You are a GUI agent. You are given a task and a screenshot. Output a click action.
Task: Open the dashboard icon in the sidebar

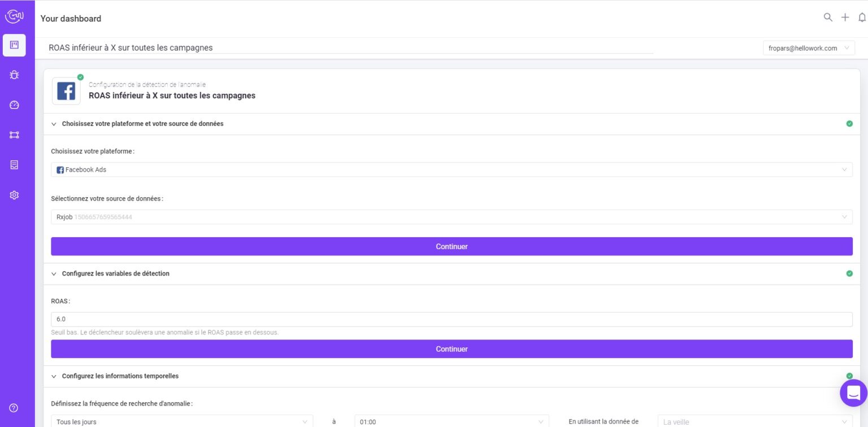pyautogui.click(x=14, y=45)
